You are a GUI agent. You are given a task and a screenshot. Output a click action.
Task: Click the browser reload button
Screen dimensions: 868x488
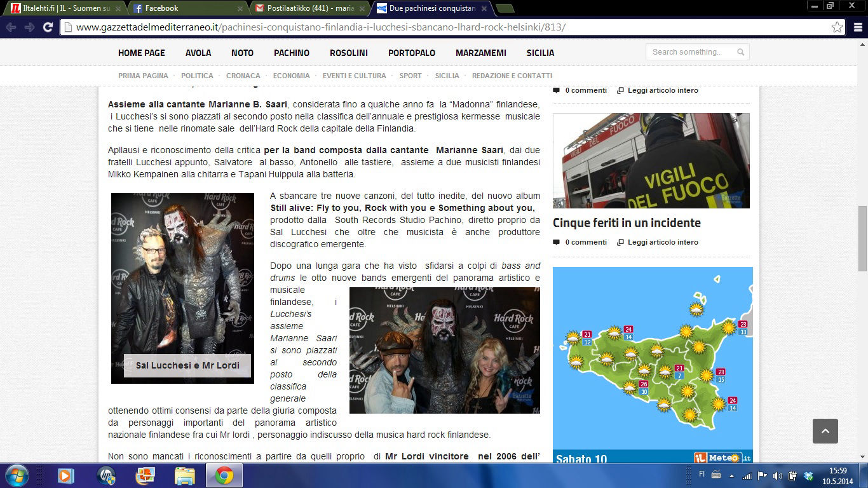pos(48,27)
